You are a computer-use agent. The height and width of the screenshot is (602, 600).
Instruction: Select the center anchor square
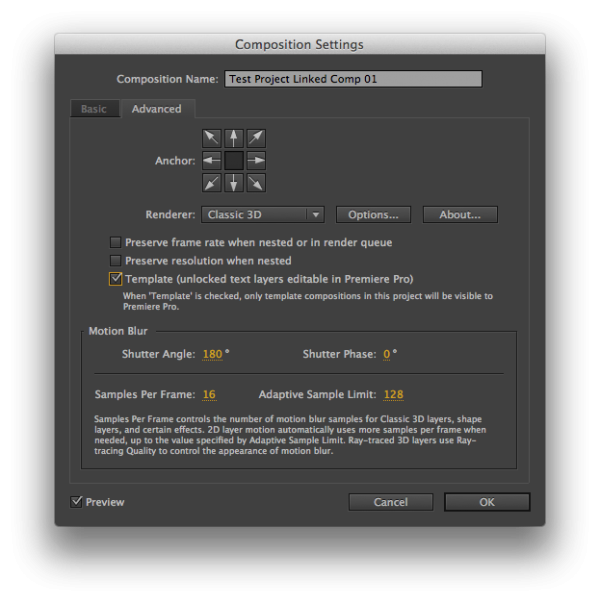[234, 160]
